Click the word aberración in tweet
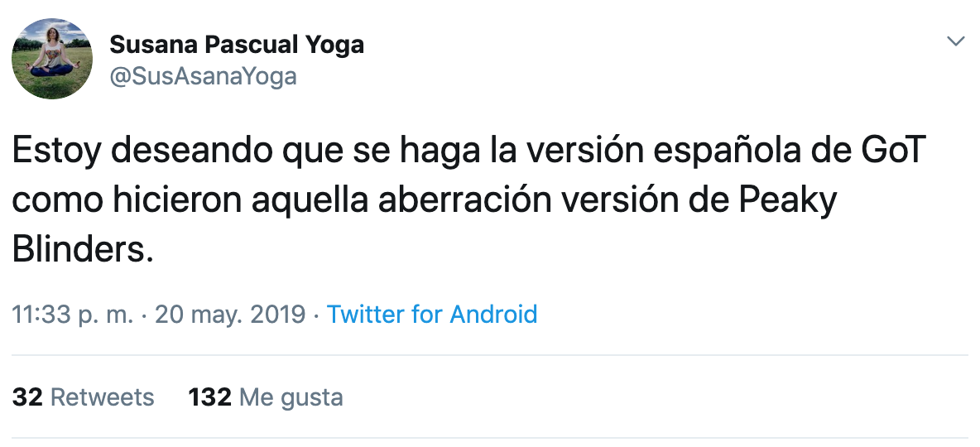The image size is (980, 447). 464,200
